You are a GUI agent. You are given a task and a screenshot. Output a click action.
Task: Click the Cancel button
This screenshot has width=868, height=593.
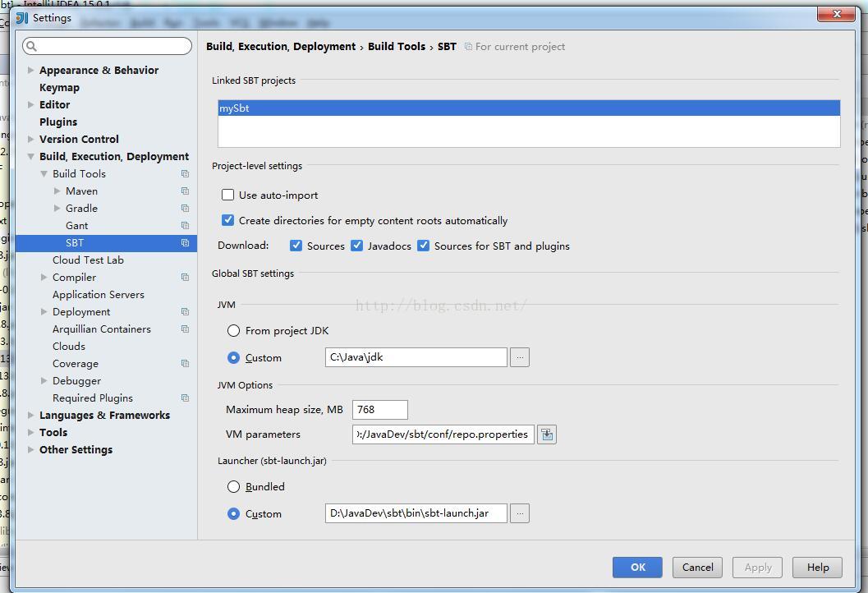[x=697, y=567]
